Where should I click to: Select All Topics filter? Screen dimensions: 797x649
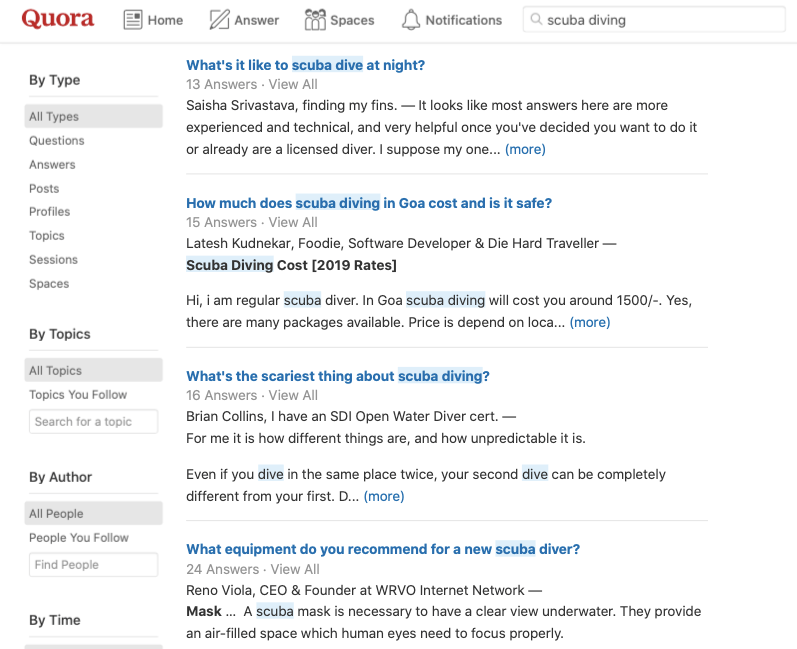point(94,370)
